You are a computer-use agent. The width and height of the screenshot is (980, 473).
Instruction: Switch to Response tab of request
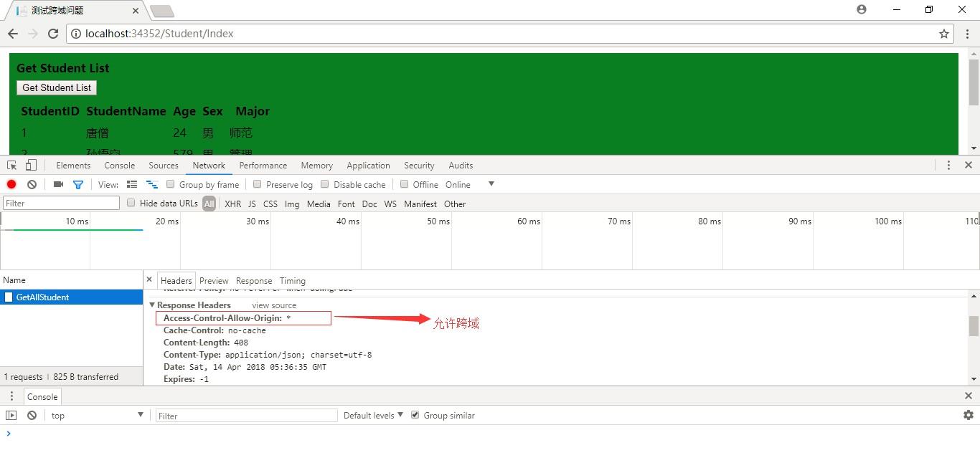click(x=254, y=280)
